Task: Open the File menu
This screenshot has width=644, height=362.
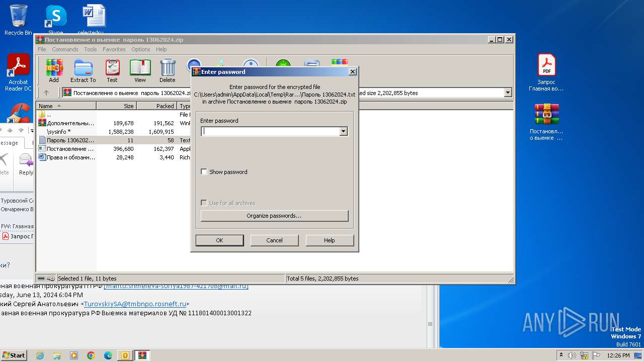Action: tap(42, 49)
